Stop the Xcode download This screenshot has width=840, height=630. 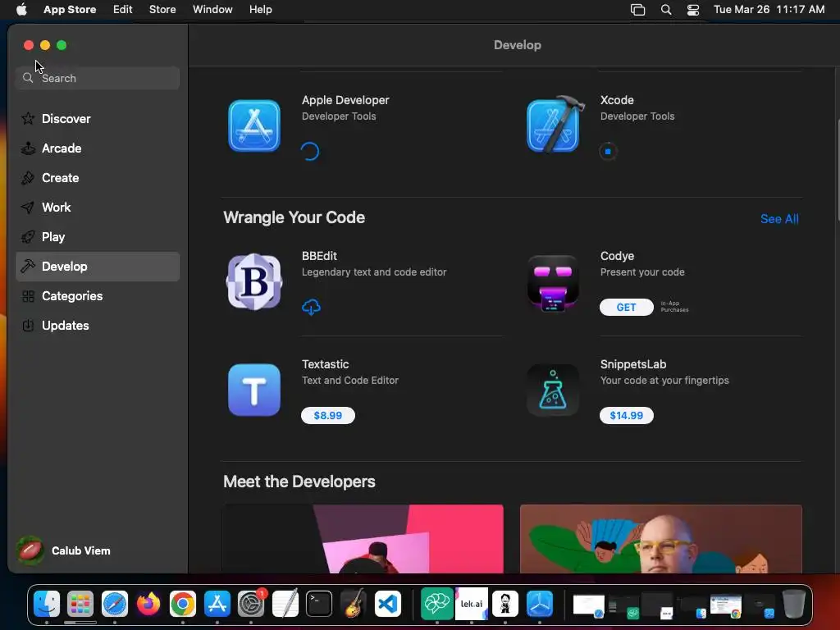[608, 152]
